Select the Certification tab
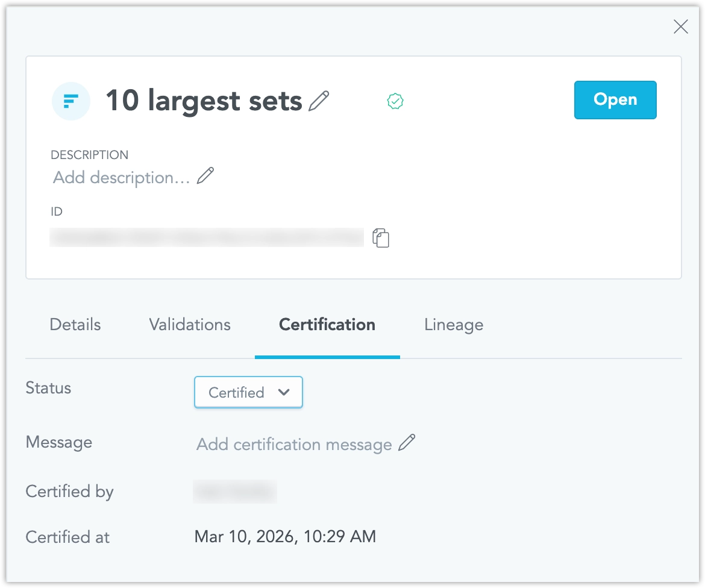Image resolution: width=705 pixels, height=588 pixels. (327, 325)
